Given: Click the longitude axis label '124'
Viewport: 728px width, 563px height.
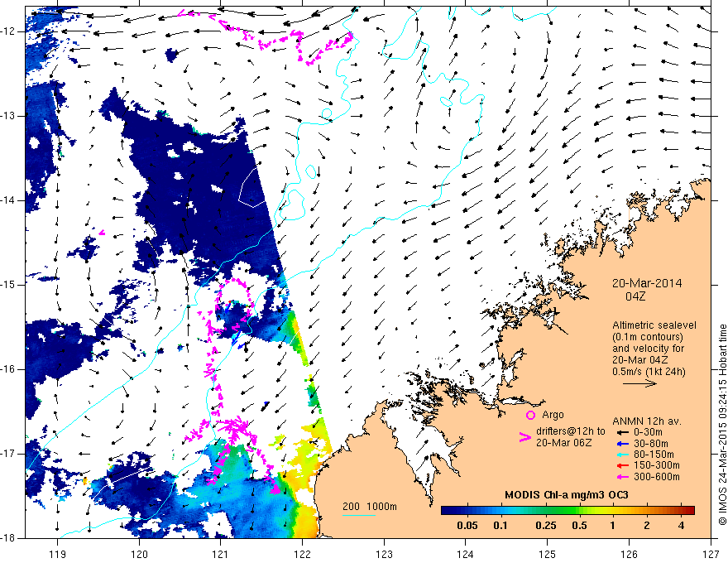Looking at the screenshot, I should coord(466,554).
